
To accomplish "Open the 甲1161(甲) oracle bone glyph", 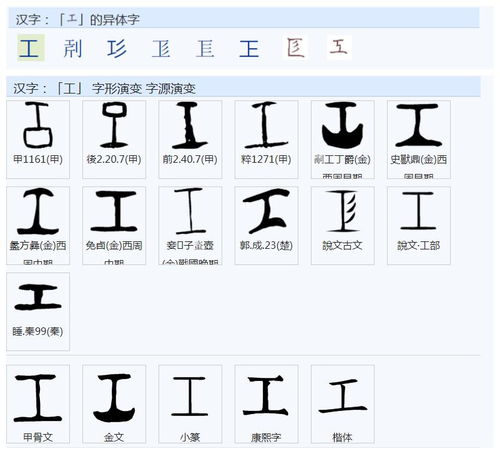I will 38,139.
